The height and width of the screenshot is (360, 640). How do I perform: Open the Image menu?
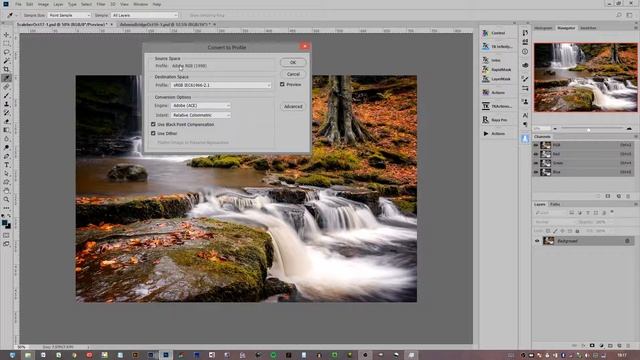point(43,4)
